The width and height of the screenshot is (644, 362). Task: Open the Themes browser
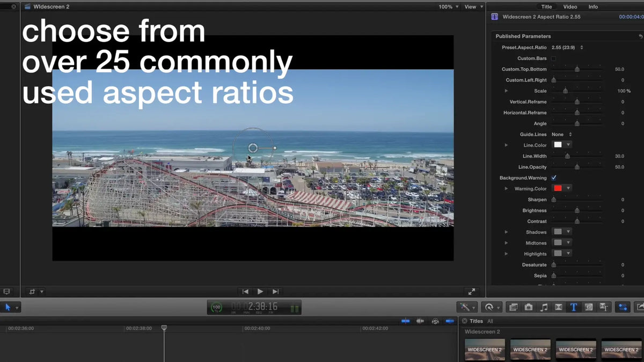[604, 307]
